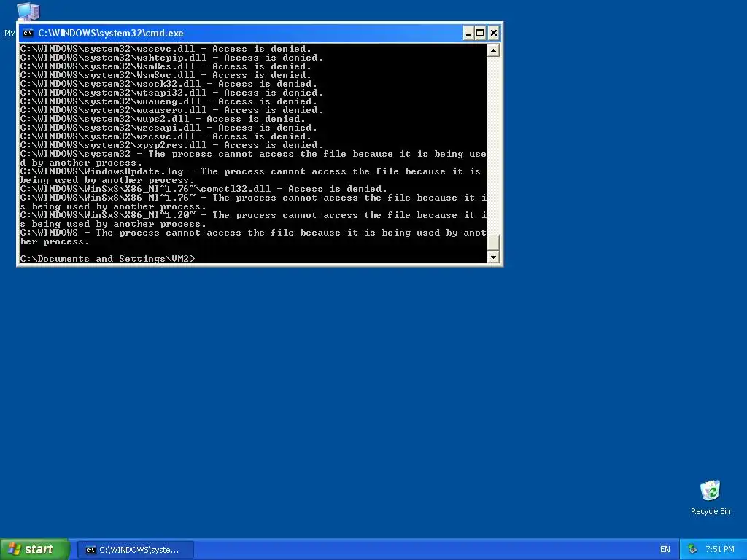This screenshot has width=747, height=560.
Task: Click the cmd vertical scrollbar thumb
Action: (493, 242)
